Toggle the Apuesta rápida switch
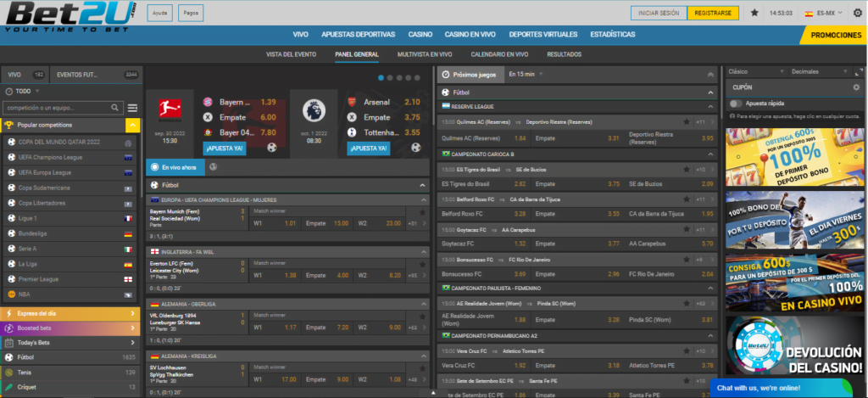Image resolution: width=868 pixels, height=398 pixels. point(737,104)
